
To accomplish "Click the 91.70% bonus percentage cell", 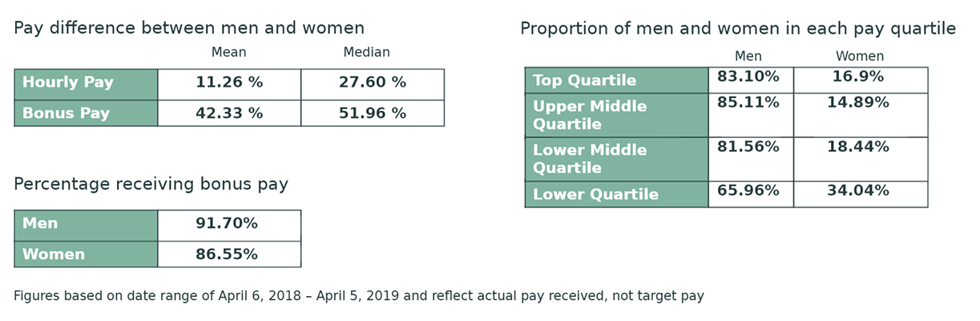I will tap(227, 224).
